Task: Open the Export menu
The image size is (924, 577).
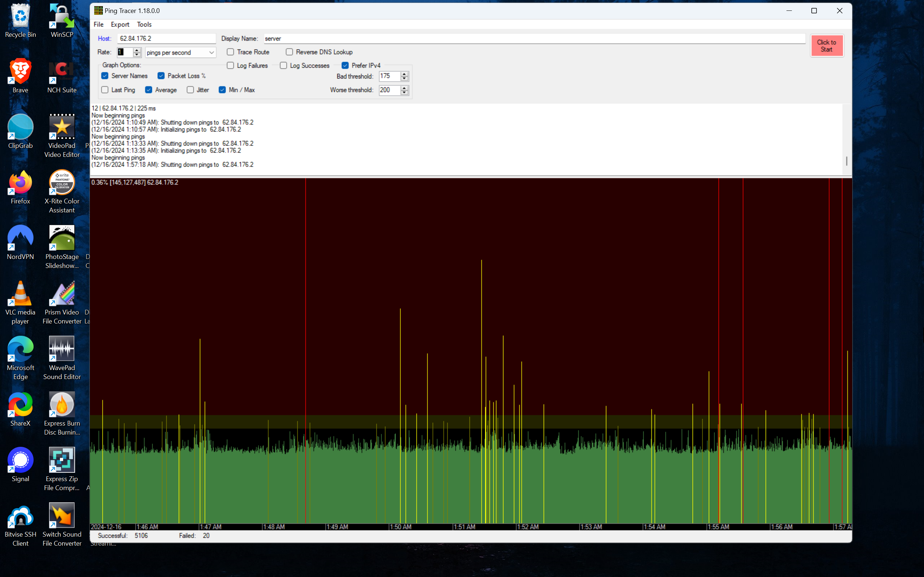Action: 120,25
